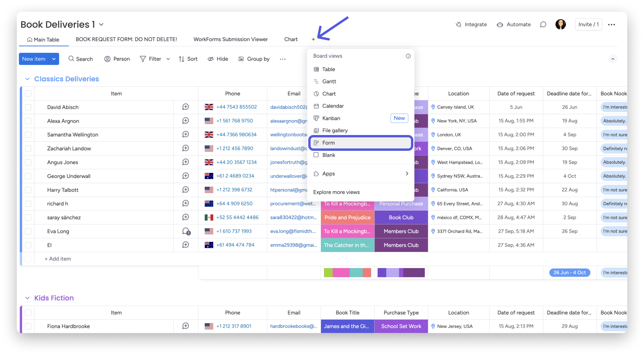Open board options three-dot menu

pos(611,25)
